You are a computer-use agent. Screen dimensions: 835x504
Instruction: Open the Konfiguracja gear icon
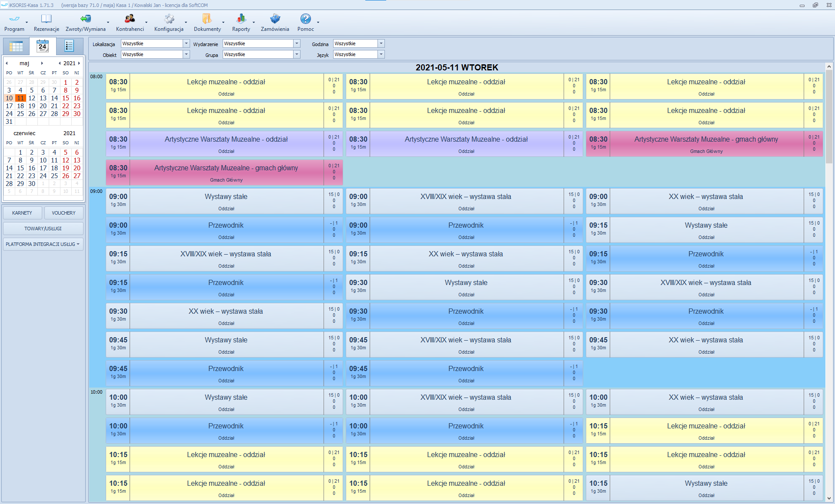click(169, 19)
